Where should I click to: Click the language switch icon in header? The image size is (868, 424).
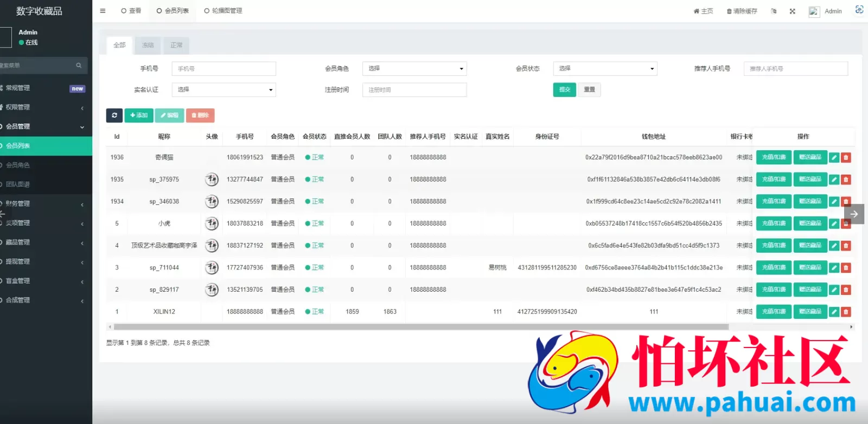point(774,11)
